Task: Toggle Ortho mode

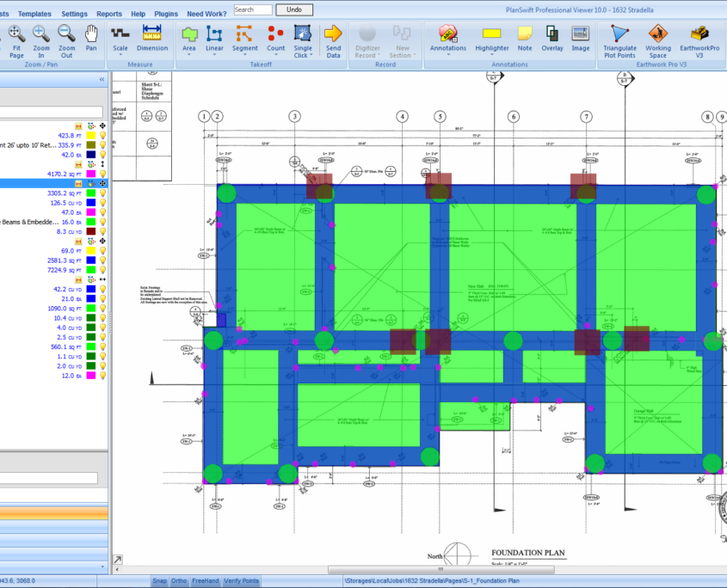Action: [x=178, y=581]
